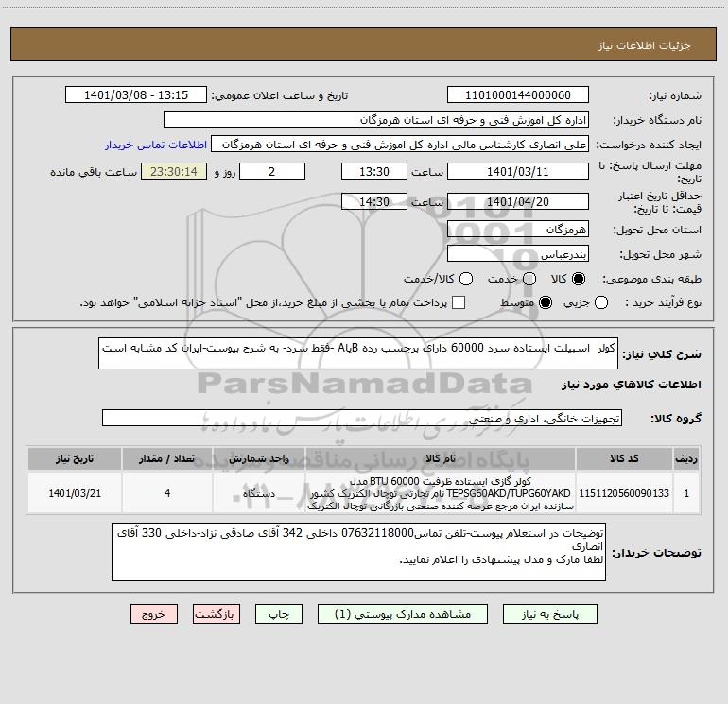This screenshot has height=704, width=728.
Task: Click the response deadline date 1401/03/11
Action: pyautogui.click(x=518, y=171)
